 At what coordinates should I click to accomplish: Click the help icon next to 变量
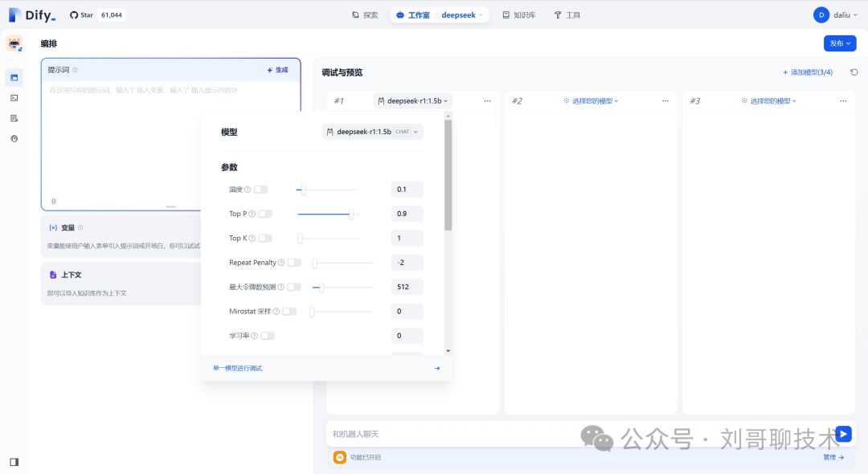[x=80, y=228]
